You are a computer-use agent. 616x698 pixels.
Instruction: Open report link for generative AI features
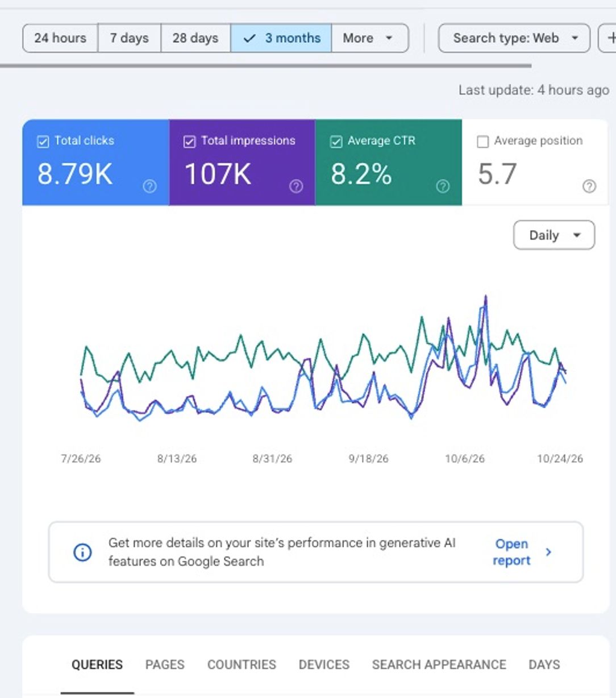click(511, 552)
